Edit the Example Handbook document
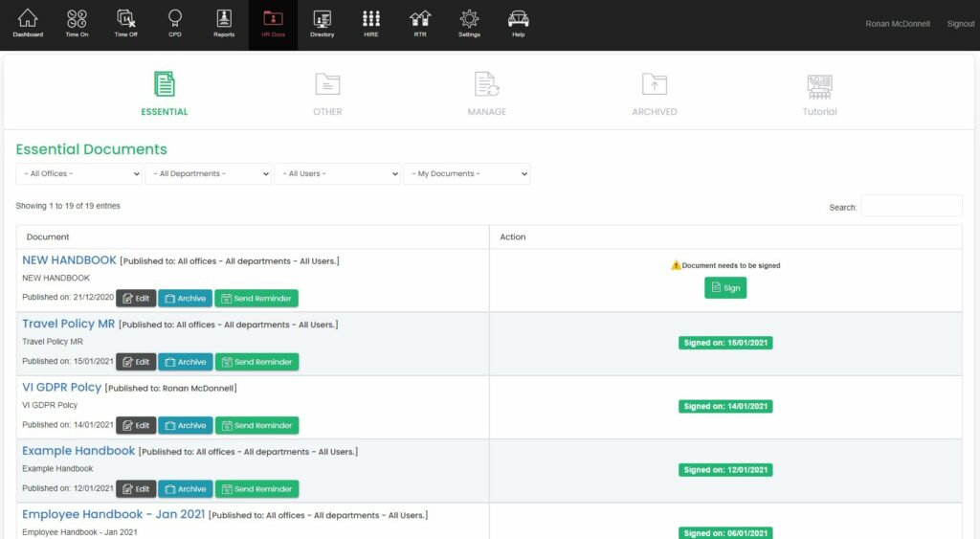Viewport: 980px width, 539px height. point(136,489)
